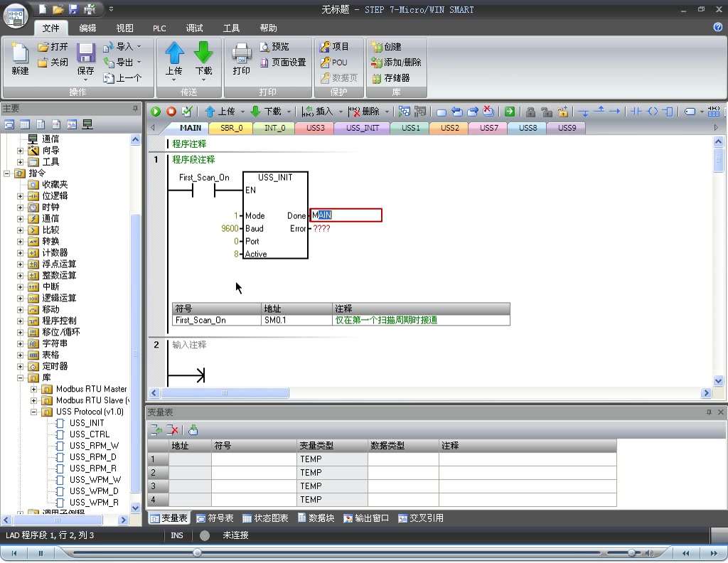
Task: Open 页面设置 in the print group
Action: (x=283, y=60)
